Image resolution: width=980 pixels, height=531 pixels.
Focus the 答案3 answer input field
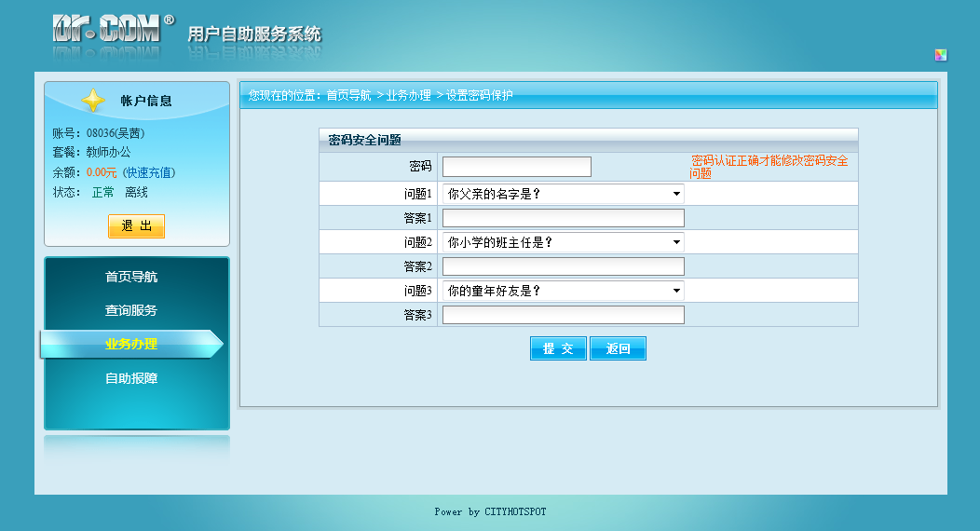[563, 315]
